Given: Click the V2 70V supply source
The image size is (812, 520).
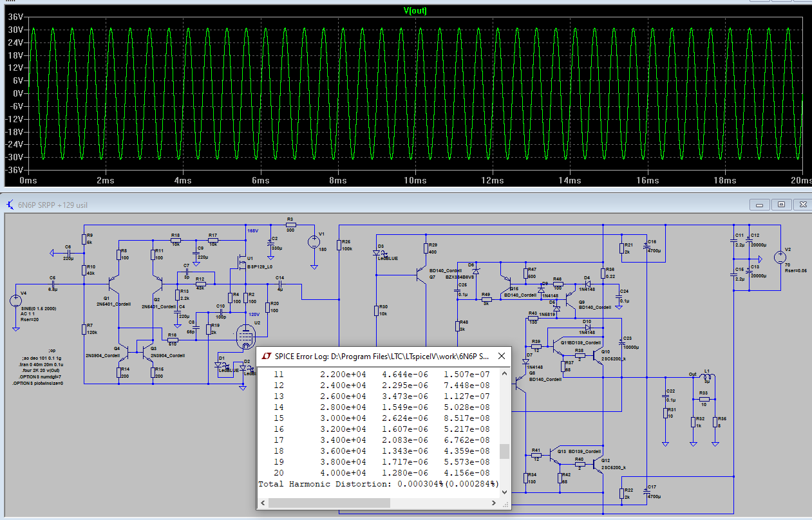Looking at the screenshot, I should (781, 259).
